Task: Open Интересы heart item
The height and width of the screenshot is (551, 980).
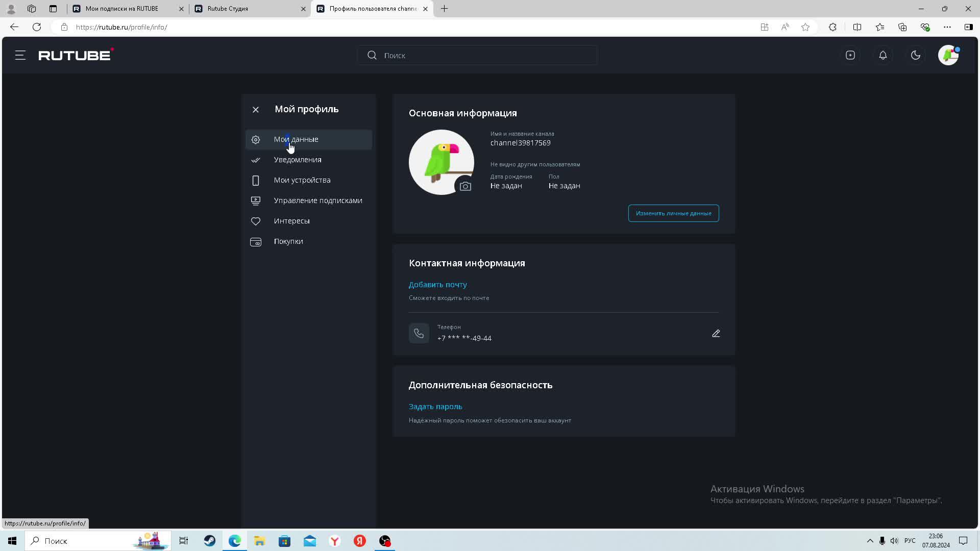Action: 291,221
